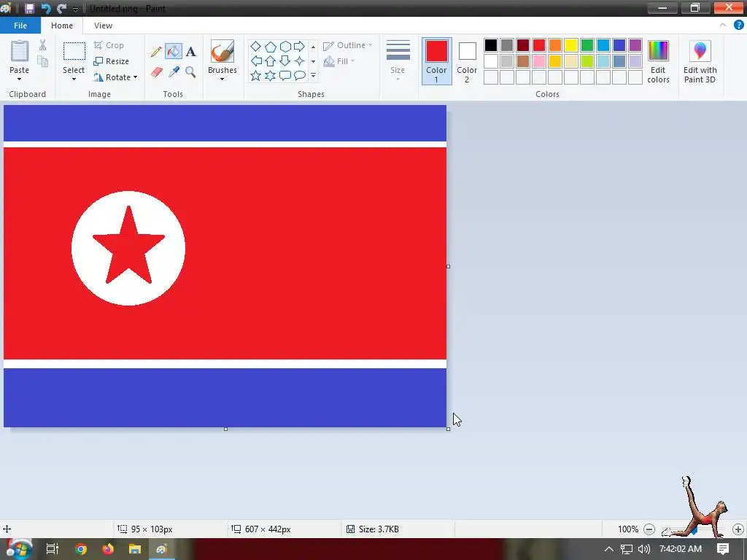Click zoom in plus button
The image size is (747, 560).
[x=738, y=529]
